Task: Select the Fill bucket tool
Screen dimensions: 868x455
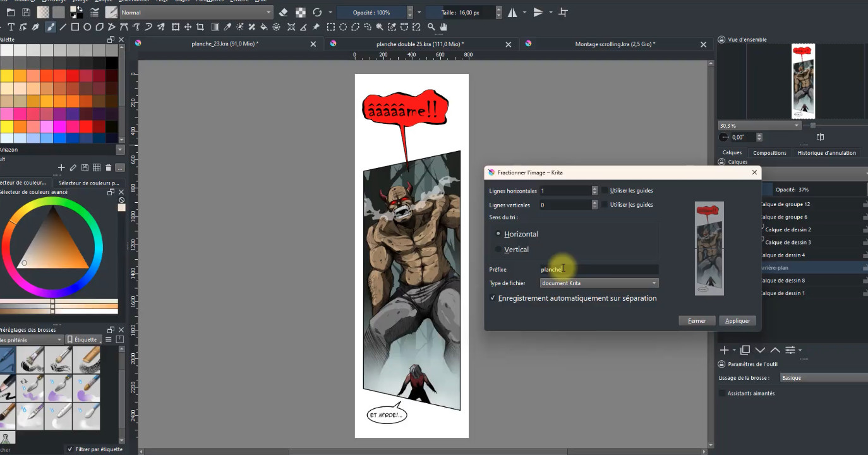Action: 264,27
